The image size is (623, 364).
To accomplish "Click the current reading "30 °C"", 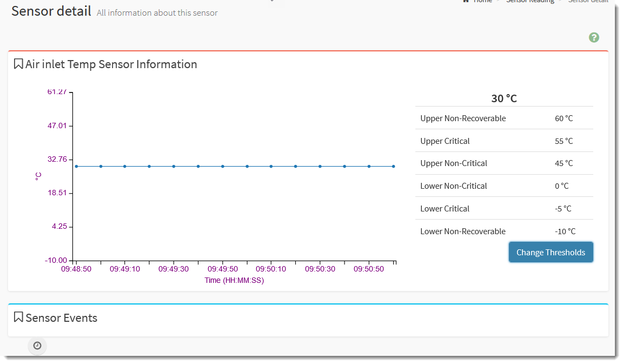I will click(504, 98).
